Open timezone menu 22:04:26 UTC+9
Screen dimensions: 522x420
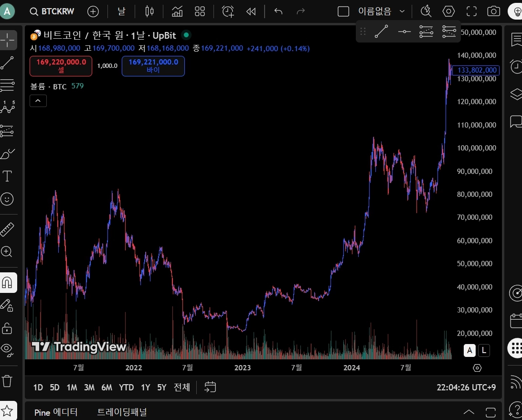(466, 388)
